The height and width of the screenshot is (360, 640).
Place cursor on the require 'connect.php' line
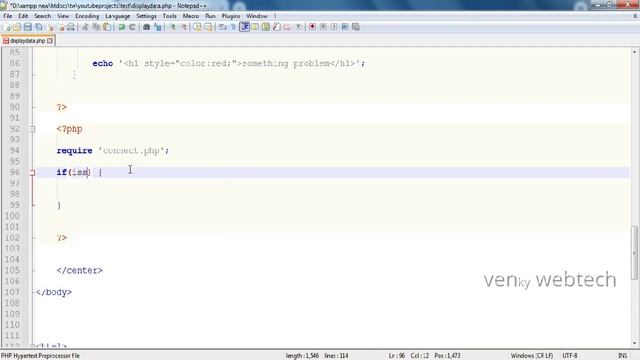tap(113, 151)
